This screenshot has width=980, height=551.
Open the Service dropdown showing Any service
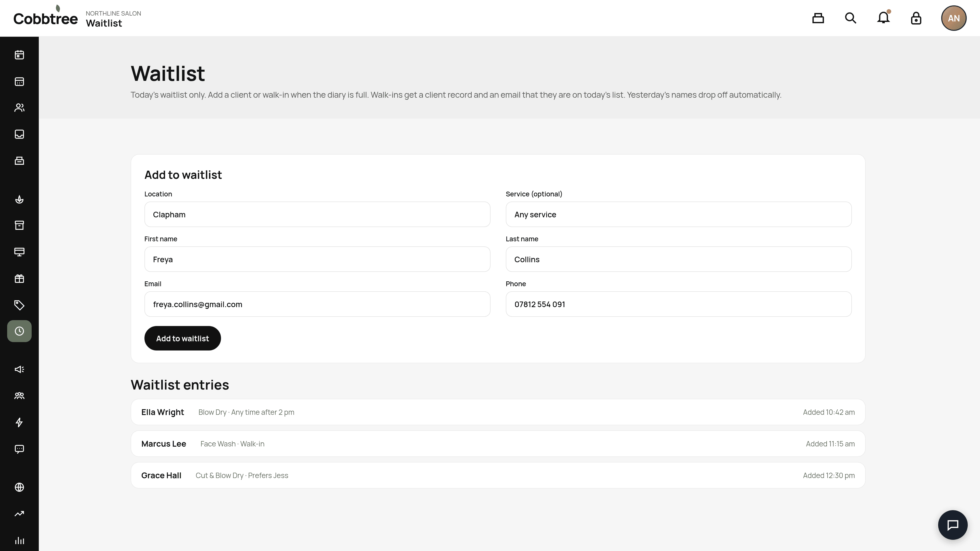point(678,215)
